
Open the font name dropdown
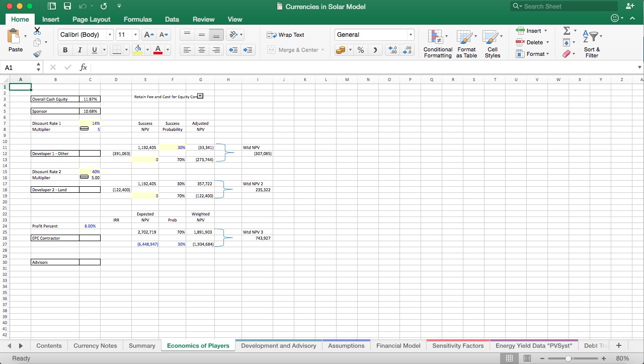point(110,35)
